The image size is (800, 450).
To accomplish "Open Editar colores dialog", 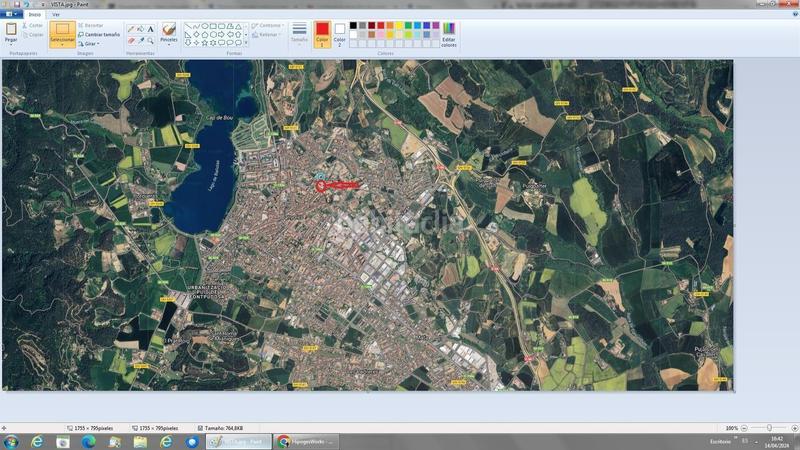I will [x=449, y=34].
